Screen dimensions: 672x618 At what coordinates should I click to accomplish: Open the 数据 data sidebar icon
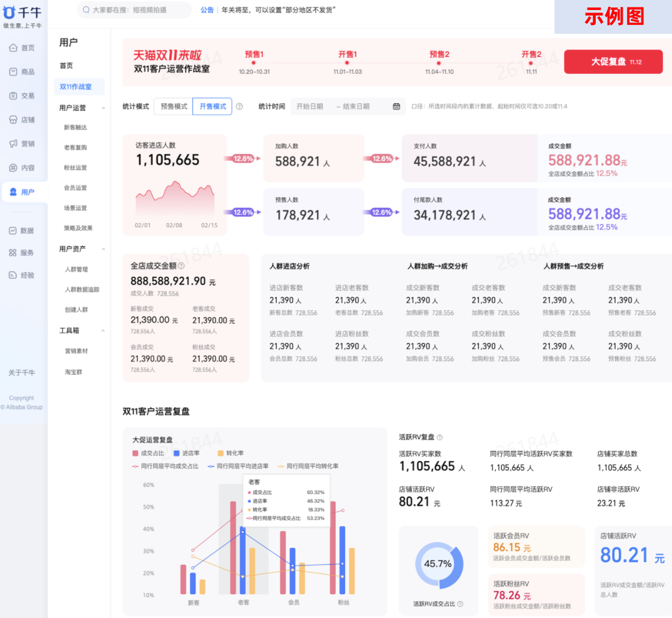[13, 231]
